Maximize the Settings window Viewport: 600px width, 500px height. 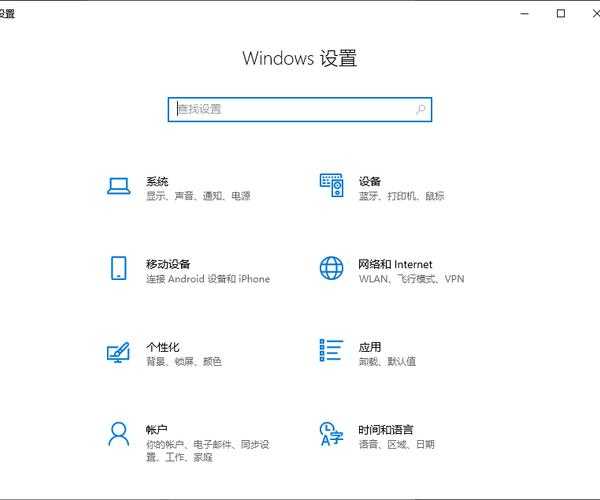(561, 14)
